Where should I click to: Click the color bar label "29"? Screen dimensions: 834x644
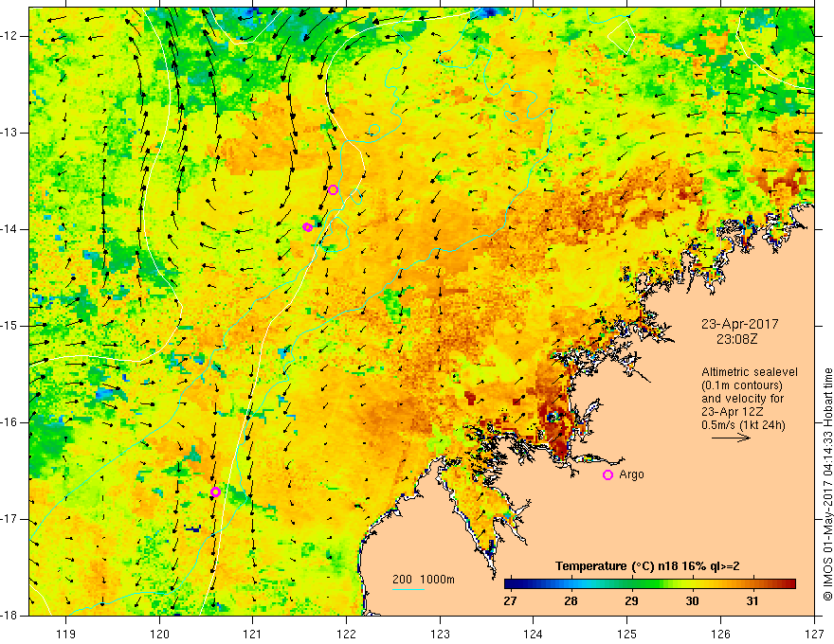pos(631,601)
